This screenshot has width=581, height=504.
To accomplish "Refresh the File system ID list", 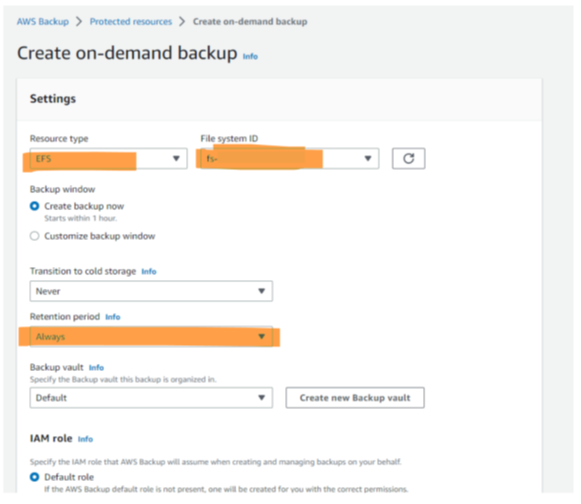I will point(408,159).
